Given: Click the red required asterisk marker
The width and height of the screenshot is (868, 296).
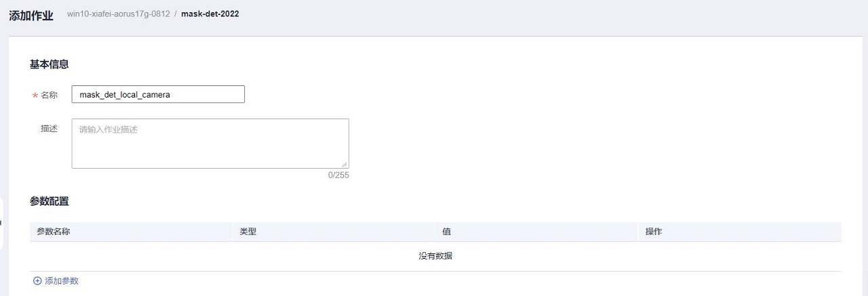Looking at the screenshot, I should 35,96.
